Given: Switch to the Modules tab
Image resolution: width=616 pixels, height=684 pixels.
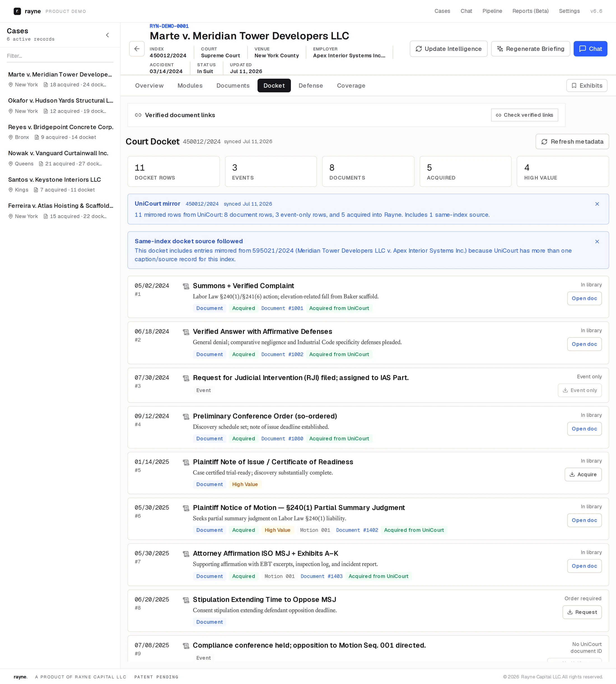Looking at the screenshot, I should (190, 86).
